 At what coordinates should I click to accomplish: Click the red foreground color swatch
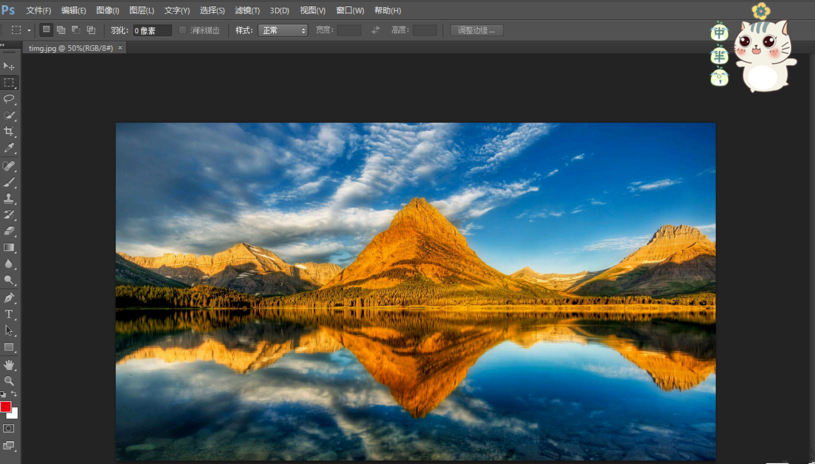point(6,407)
